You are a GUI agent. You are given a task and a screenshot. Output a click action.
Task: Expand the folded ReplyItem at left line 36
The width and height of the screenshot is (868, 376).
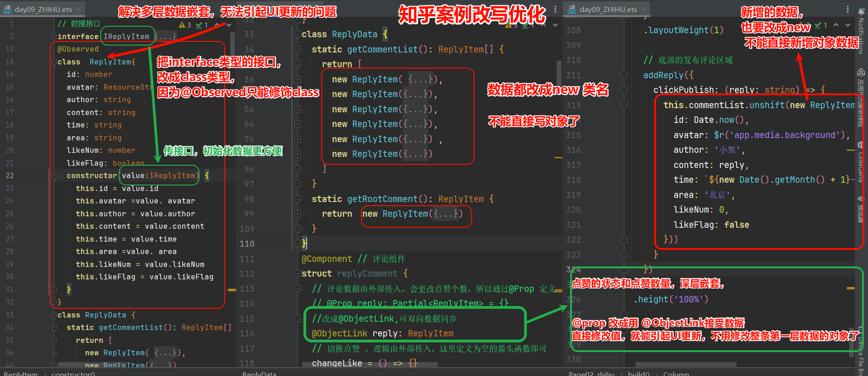pyautogui.click(x=54, y=353)
